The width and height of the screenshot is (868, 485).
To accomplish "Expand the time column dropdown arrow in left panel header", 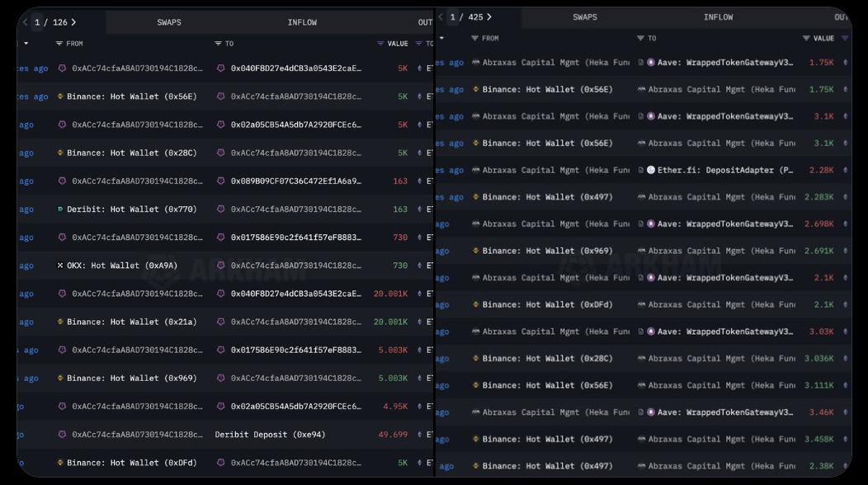I will (26, 43).
